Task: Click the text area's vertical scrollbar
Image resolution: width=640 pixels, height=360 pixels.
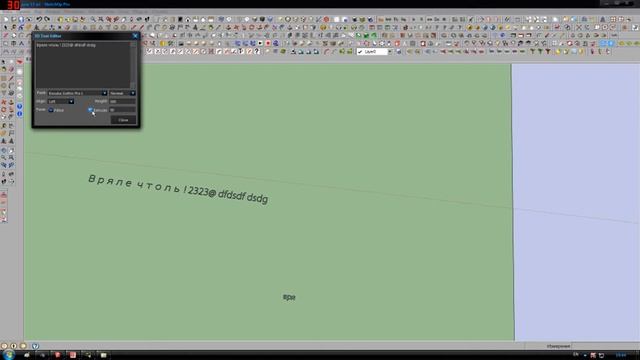Action: click(x=133, y=65)
